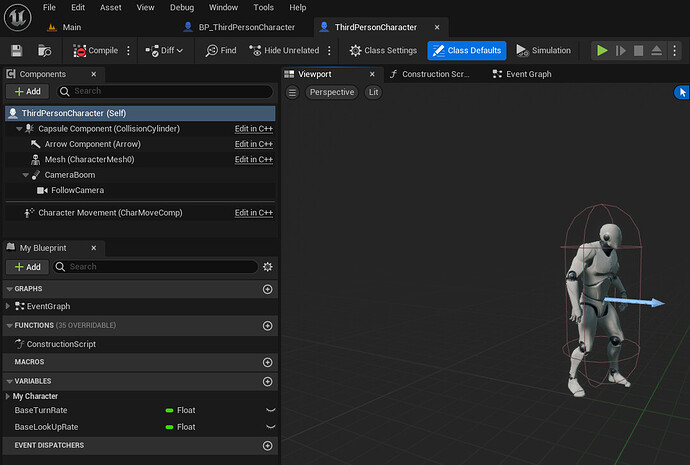The image size is (690, 465).
Task: Click Add in My Blueprint panel
Action: 27,267
